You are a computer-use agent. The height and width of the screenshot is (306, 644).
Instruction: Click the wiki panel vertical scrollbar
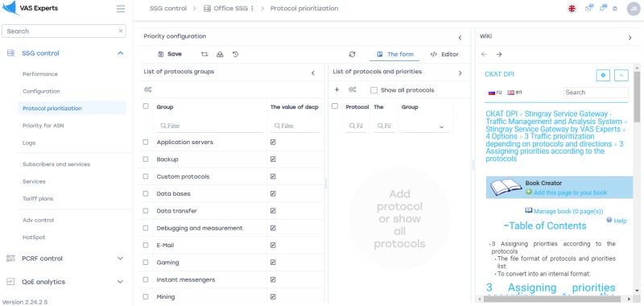[x=637, y=180]
